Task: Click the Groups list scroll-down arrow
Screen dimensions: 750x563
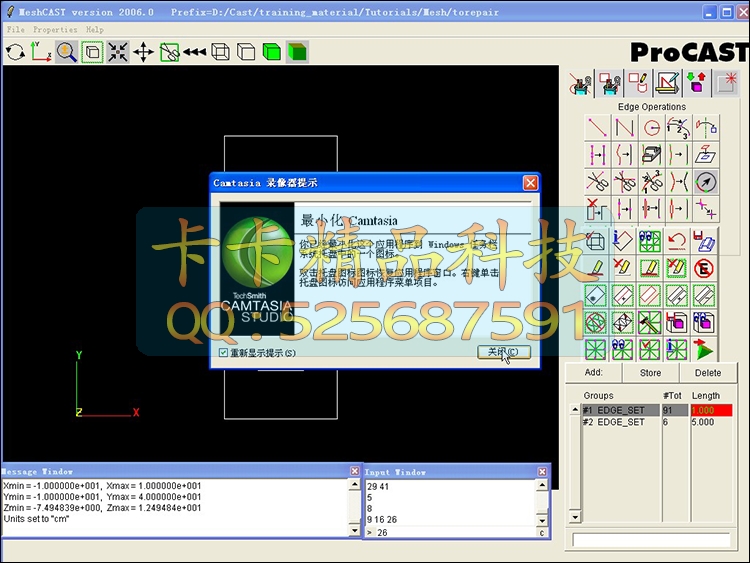Action: pos(575,517)
